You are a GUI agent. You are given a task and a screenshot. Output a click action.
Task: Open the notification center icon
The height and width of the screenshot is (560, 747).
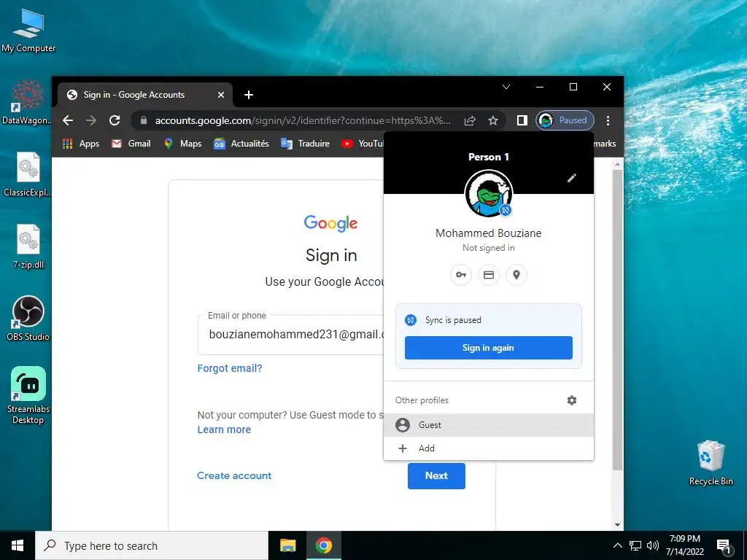click(x=723, y=546)
